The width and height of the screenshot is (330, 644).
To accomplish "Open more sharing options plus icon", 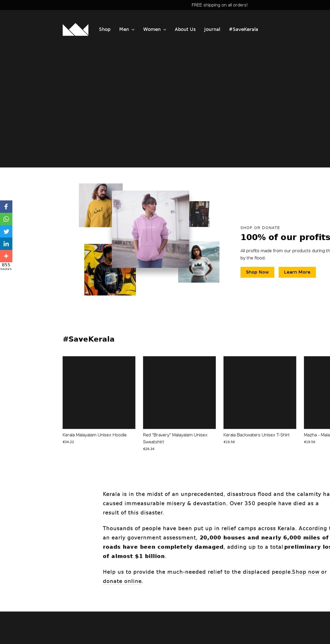I will point(6,256).
